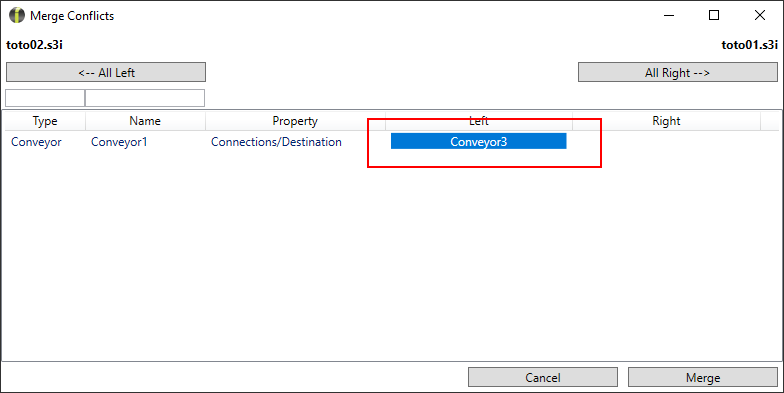Pick the highlighted Conveyor3 left value
Screen dimensions: 784x393
click(478, 141)
